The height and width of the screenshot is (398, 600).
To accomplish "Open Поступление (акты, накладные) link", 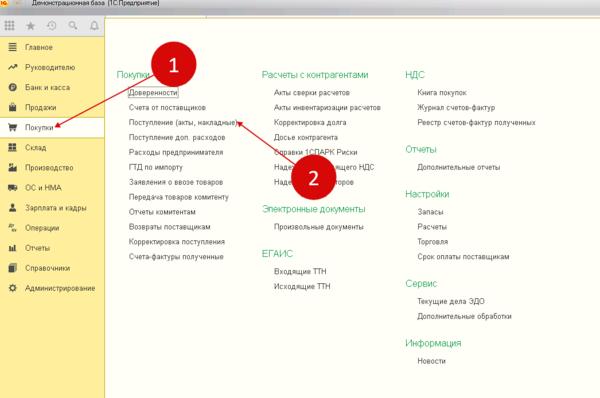I will 183,122.
